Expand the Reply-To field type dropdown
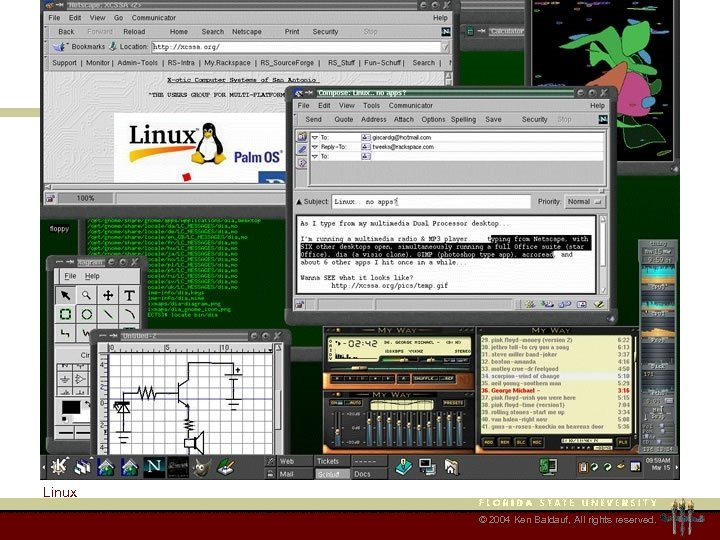 click(x=315, y=147)
